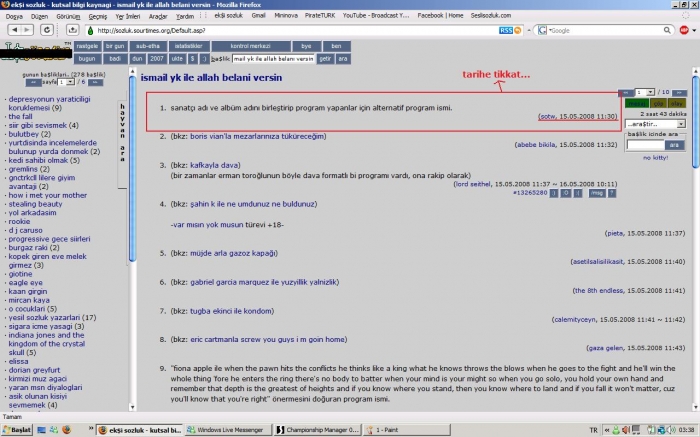Image resolution: width=700 pixels, height=437 pixels.
Task: Click the 'bugun' button
Action: pyautogui.click(x=87, y=59)
